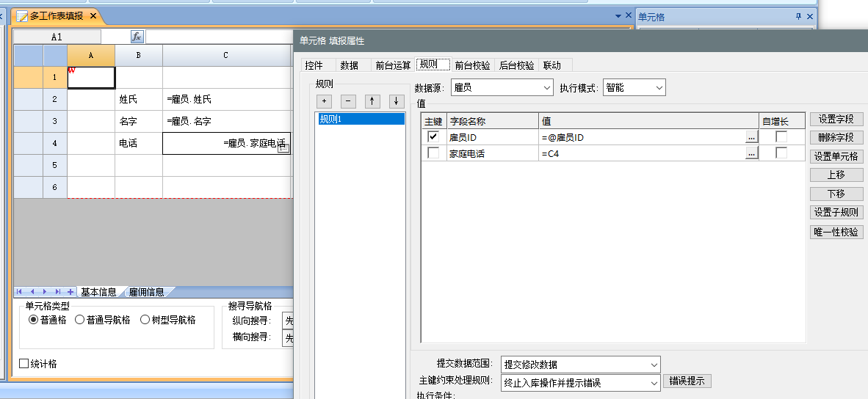Open value editor for 雇员ID row

[751, 137]
